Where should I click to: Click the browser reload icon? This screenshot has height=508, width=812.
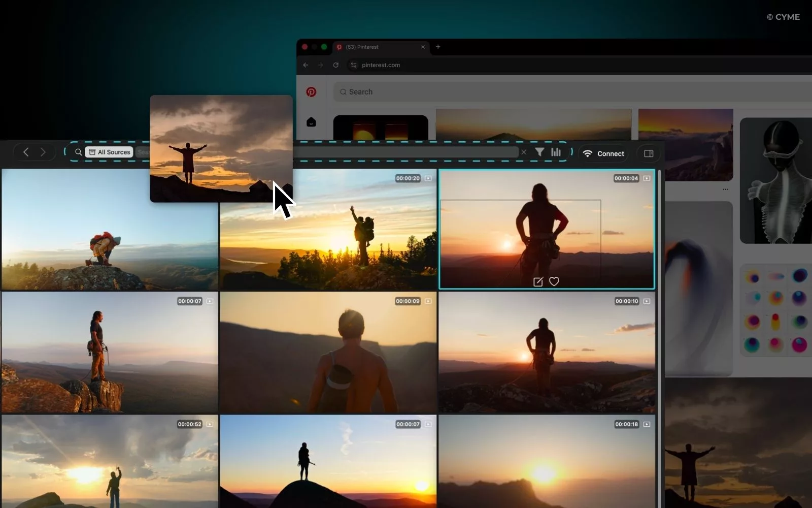pyautogui.click(x=336, y=65)
